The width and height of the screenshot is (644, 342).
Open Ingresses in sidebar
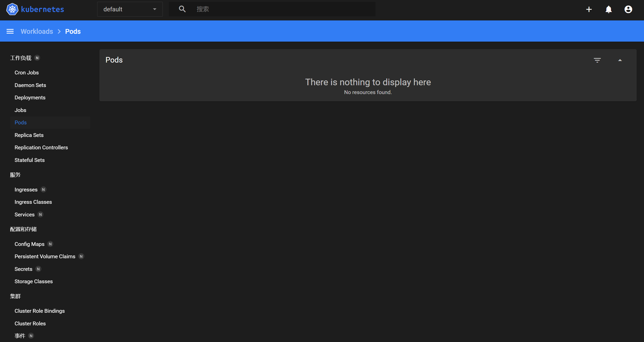26,190
